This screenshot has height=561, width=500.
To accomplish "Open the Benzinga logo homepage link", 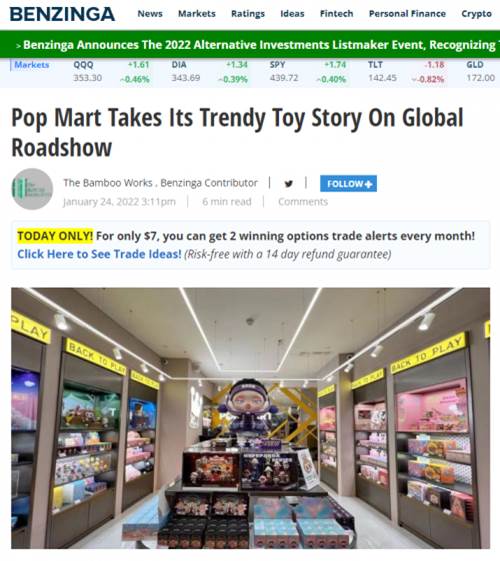I will (62, 14).
